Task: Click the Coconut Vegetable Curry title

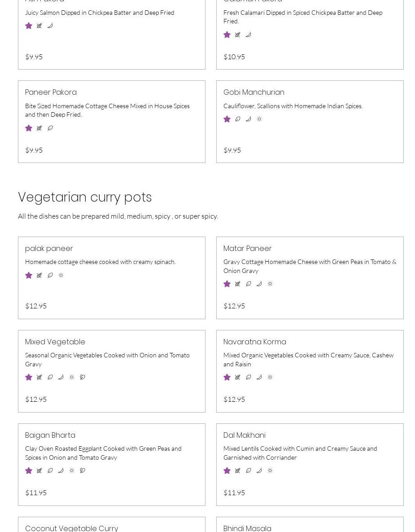Action: tap(71, 528)
